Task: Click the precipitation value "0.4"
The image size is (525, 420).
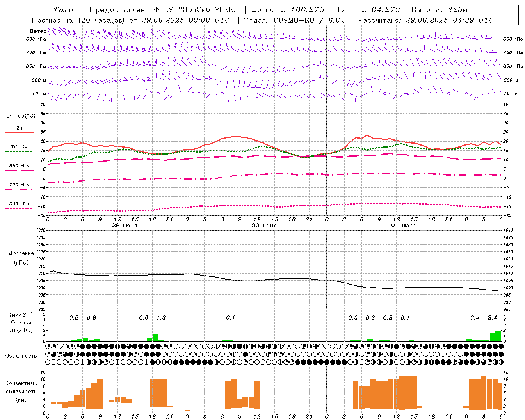Action: [x=475, y=318]
